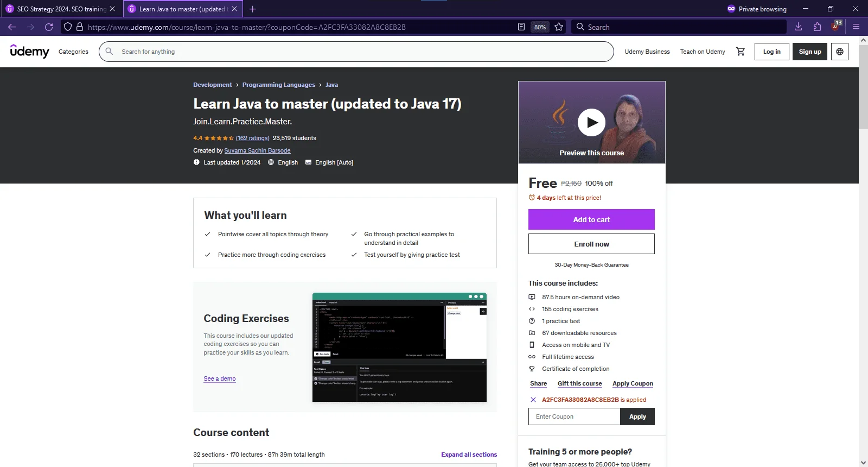Go to Development breadcrumb

[x=213, y=85]
